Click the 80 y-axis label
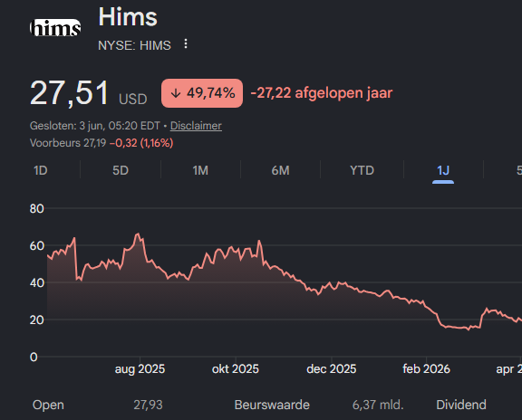This screenshot has height=420, width=522. [x=36, y=209]
